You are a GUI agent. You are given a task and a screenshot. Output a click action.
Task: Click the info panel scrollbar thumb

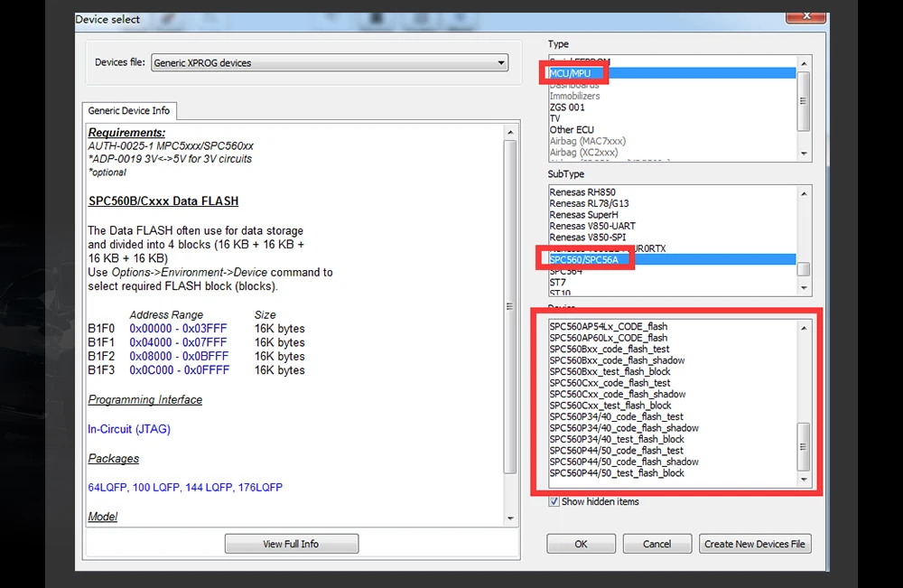point(510,306)
